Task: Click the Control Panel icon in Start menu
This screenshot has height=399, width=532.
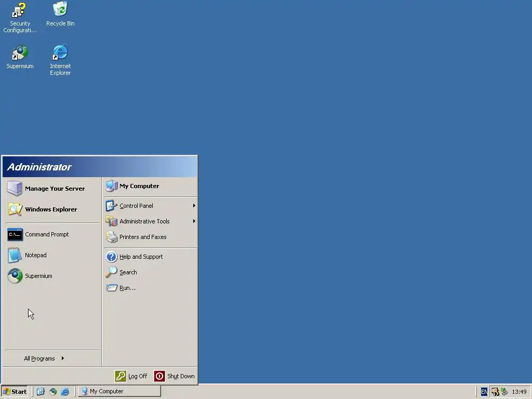Action: (x=111, y=206)
